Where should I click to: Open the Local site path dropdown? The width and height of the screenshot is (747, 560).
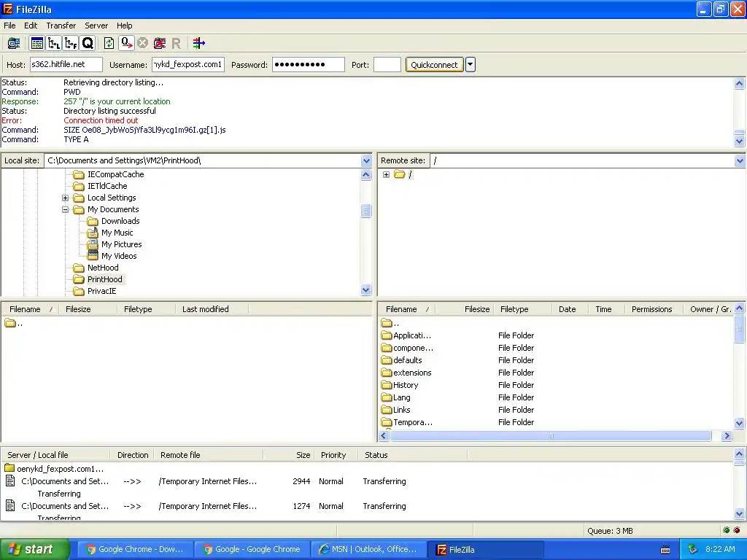point(366,160)
